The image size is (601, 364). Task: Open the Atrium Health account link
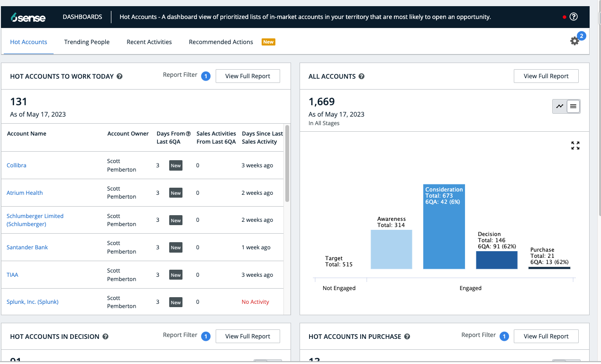pos(25,193)
